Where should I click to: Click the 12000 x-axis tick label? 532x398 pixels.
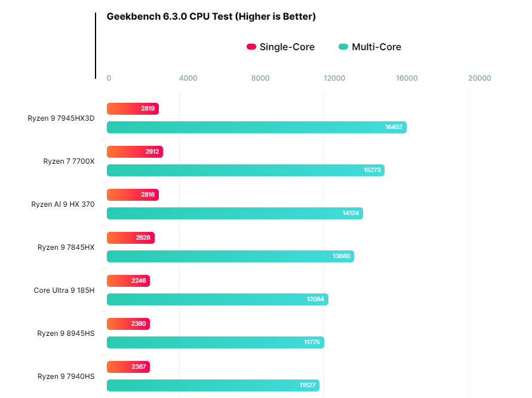334,78
